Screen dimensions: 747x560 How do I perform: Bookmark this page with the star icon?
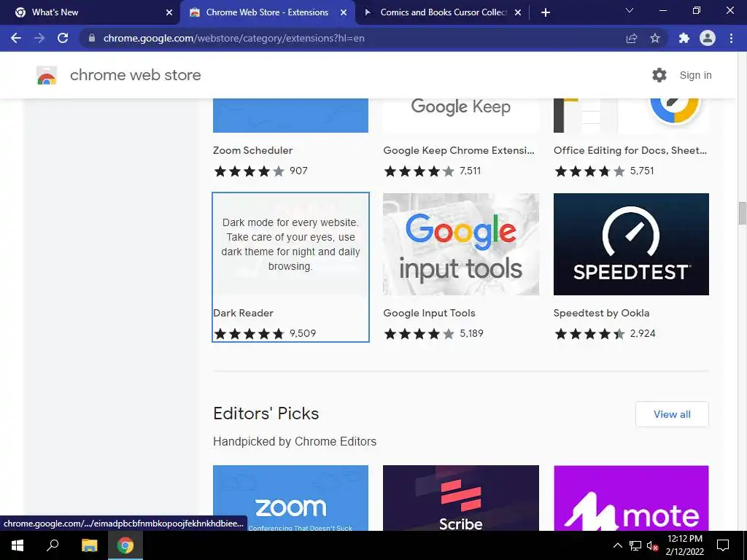655,38
